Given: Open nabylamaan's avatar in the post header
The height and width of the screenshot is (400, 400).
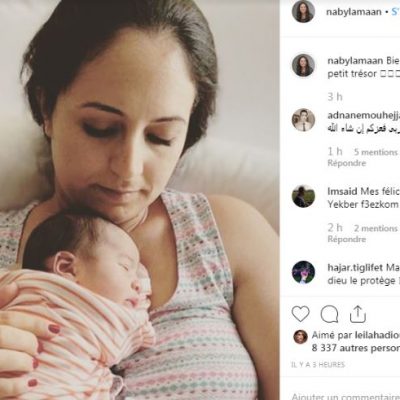Looking at the screenshot, I should pyautogui.click(x=303, y=12).
